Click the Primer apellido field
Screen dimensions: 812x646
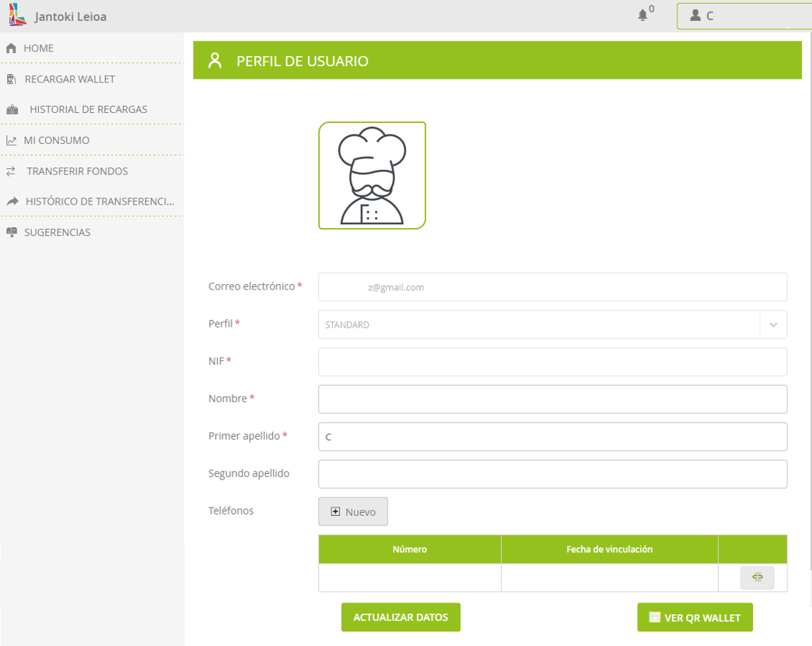552,437
